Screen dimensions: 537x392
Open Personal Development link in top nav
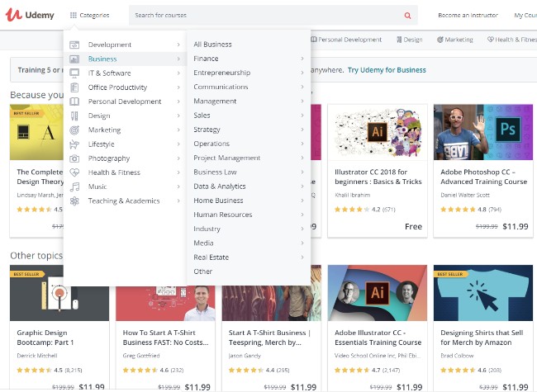tap(346, 40)
